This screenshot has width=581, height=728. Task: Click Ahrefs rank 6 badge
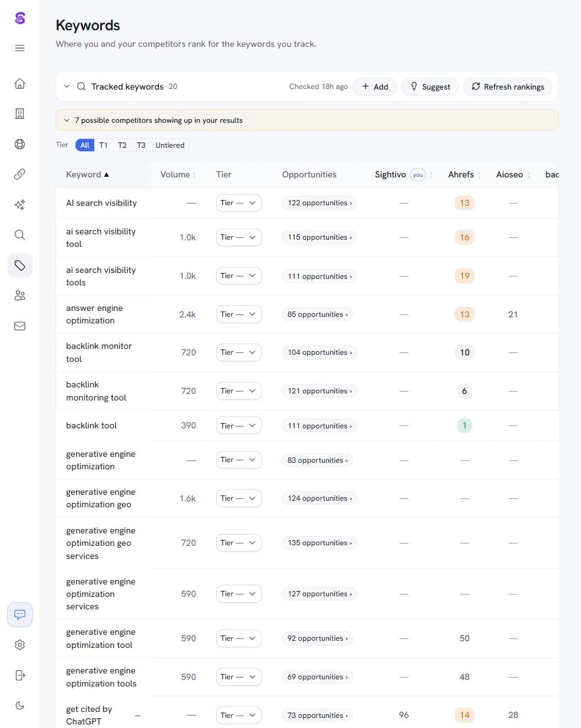click(x=465, y=391)
